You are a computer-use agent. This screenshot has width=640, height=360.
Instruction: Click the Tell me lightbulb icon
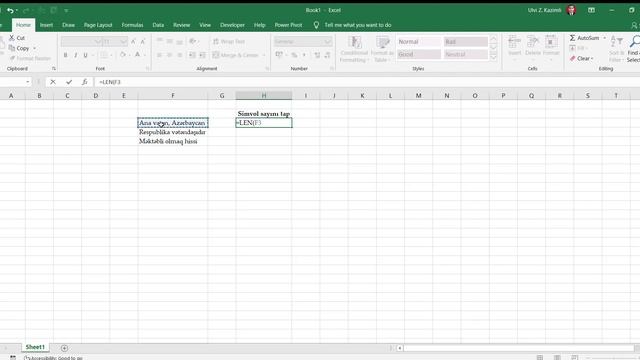(316, 25)
